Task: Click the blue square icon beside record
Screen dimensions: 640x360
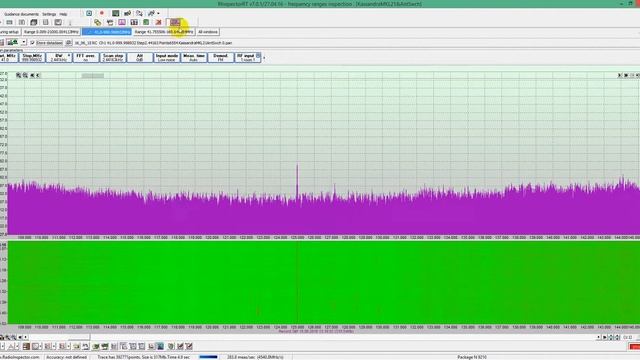Action: [x=89, y=13]
